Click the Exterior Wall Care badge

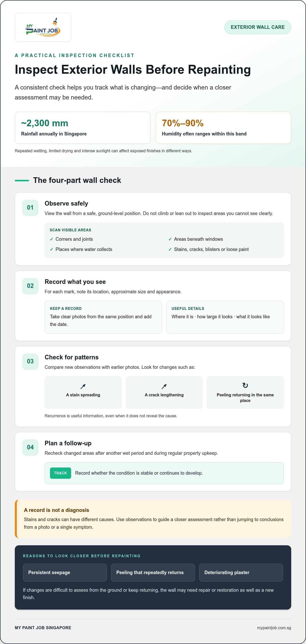pyautogui.click(x=258, y=27)
